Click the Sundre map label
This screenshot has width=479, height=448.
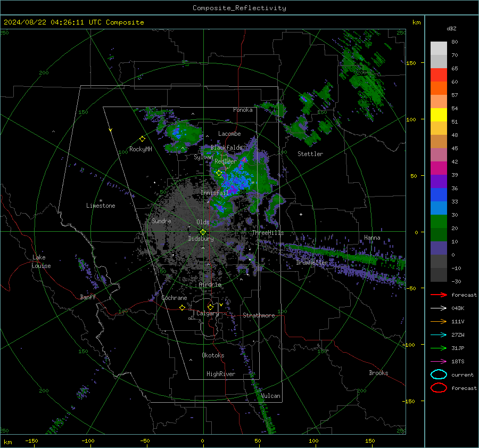coord(161,221)
